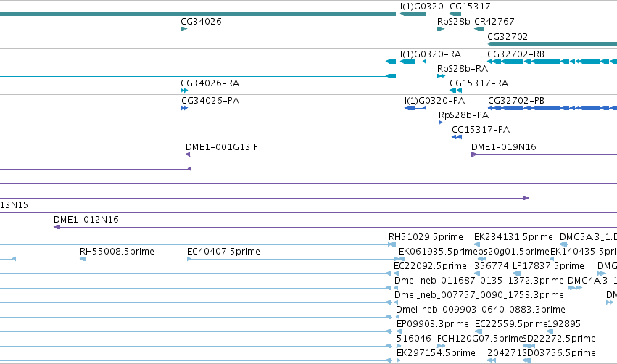Click the CG32702-RB transcript exons

[x=552, y=62]
